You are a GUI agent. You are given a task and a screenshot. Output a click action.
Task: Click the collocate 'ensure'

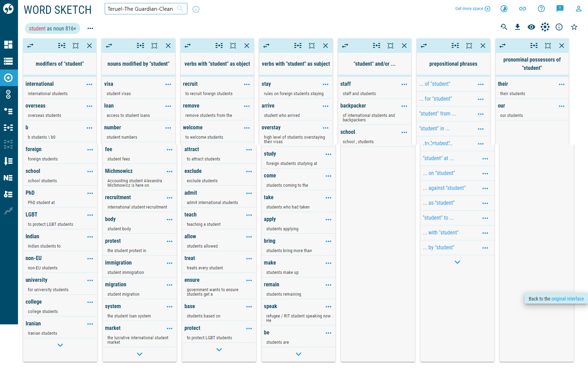192,280
